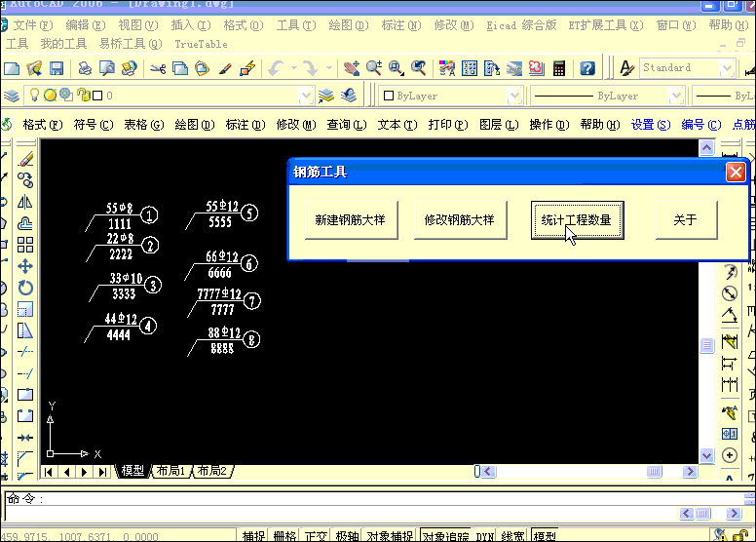
Task: Toggle 栅格 grid display in status bar
Action: [x=284, y=536]
